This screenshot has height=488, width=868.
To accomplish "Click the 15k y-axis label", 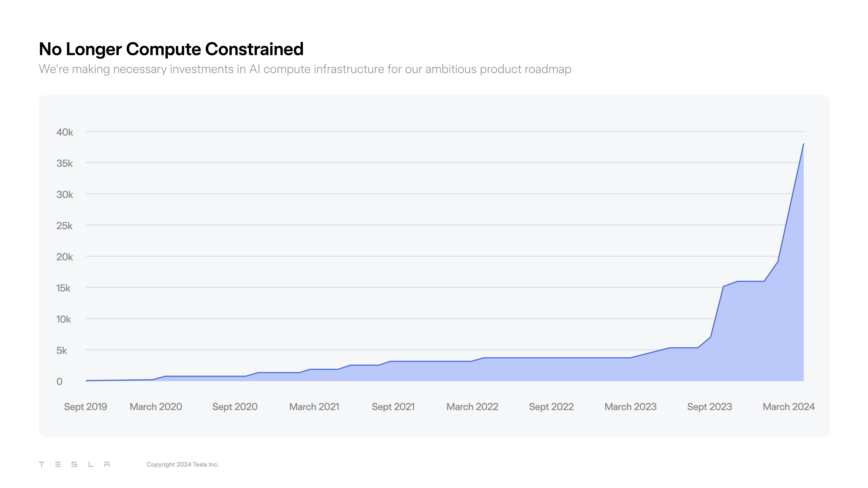I will pos(63,288).
